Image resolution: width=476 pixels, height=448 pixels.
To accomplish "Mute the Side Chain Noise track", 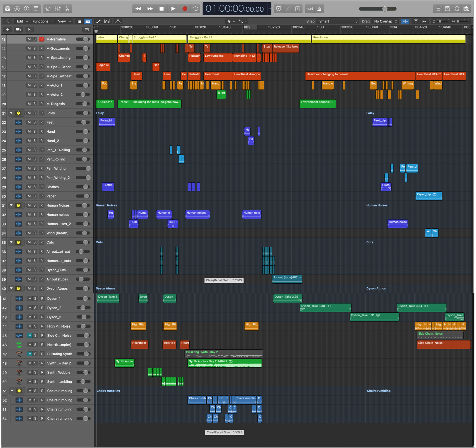I will [30, 335].
